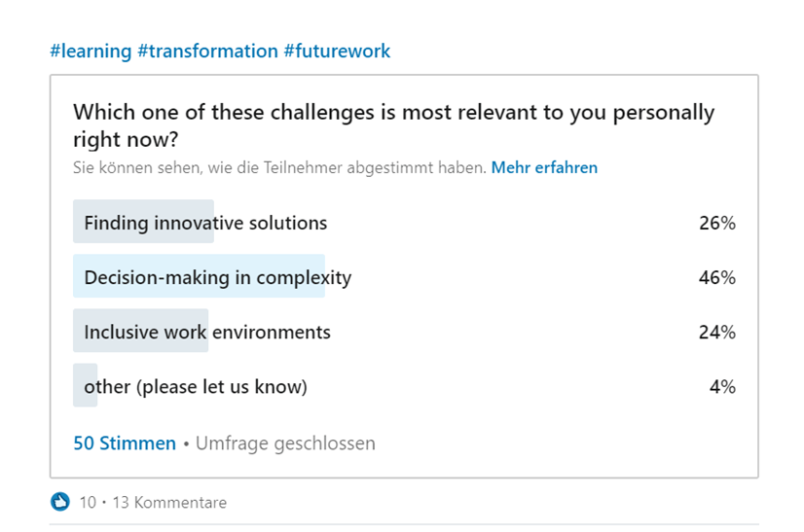
Task: Click the 26% result percentage
Action: pos(716,223)
